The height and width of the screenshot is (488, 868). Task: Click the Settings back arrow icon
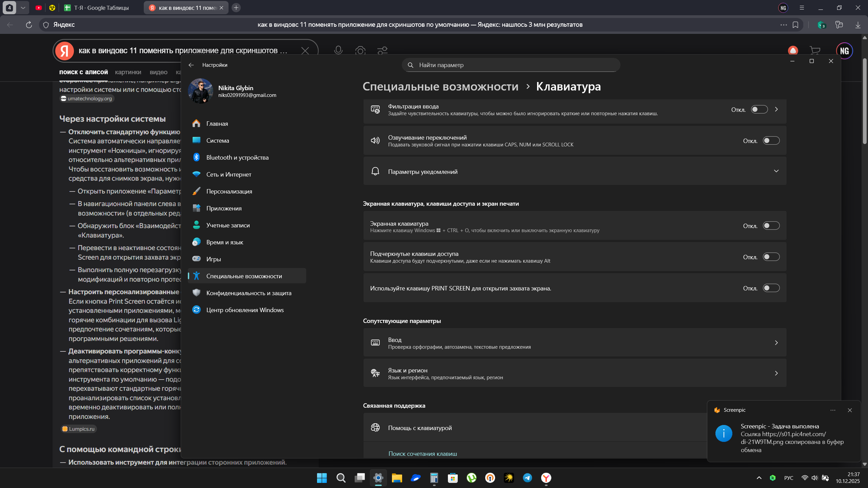(191, 65)
